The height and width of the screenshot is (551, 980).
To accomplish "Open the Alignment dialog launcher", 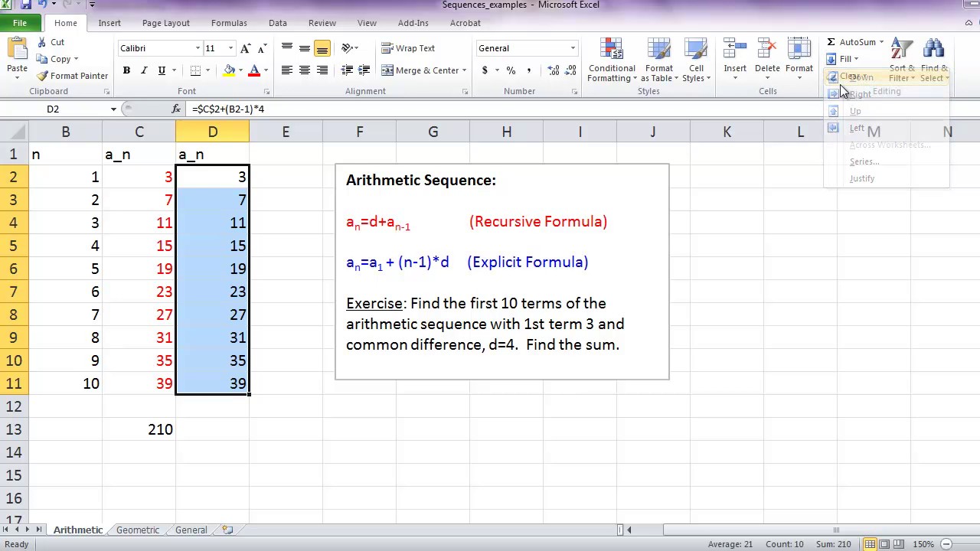I will point(465,92).
